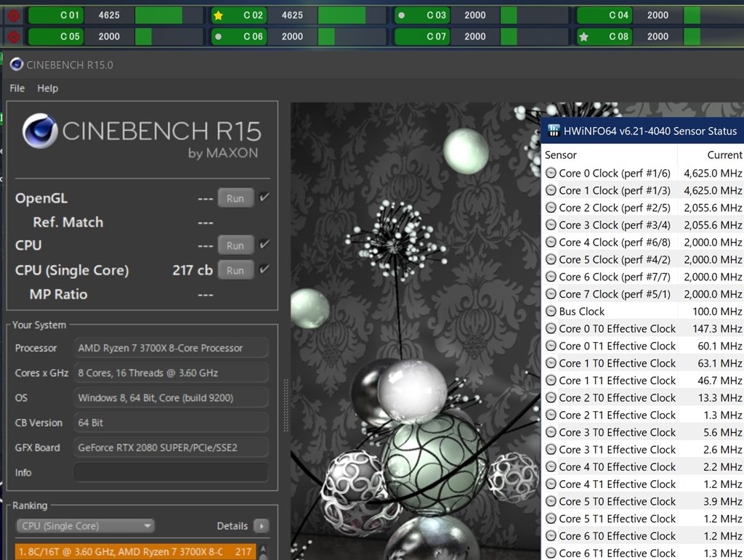Click the Details arrow button in Ranking
The height and width of the screenshot is (560, 744).
262,526
